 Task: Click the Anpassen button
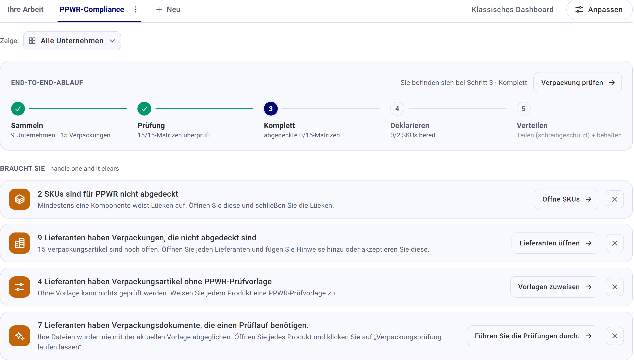click(600, 10)
